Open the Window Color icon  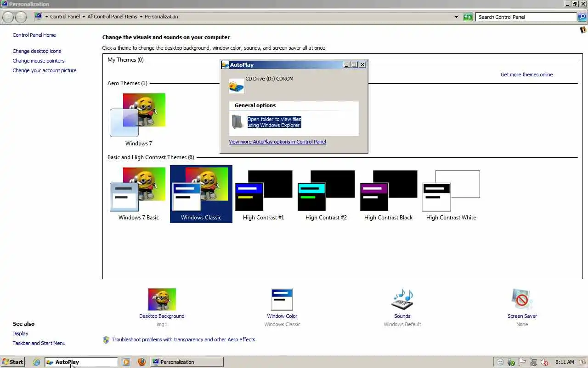(282, 299)
